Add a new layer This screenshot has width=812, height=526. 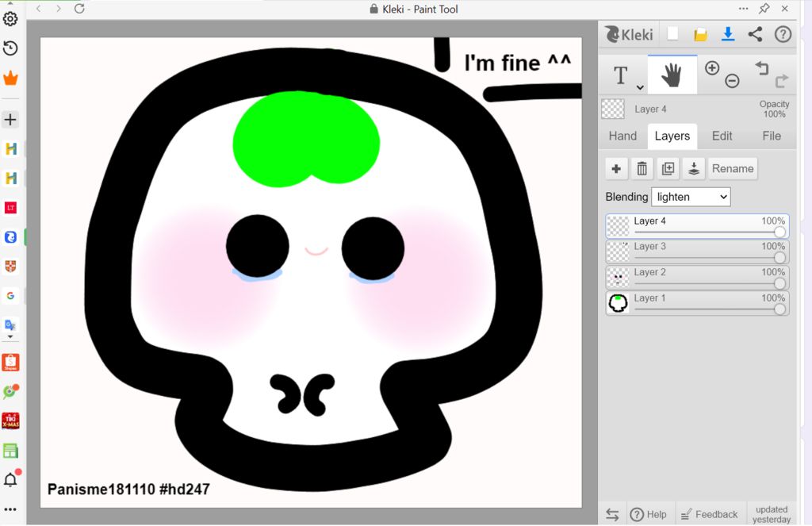point(616,168)
